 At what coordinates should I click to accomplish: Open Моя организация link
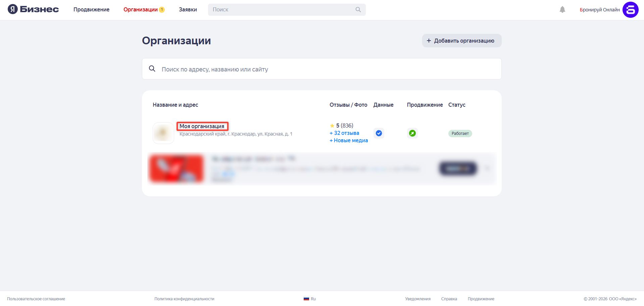(202, 126)
